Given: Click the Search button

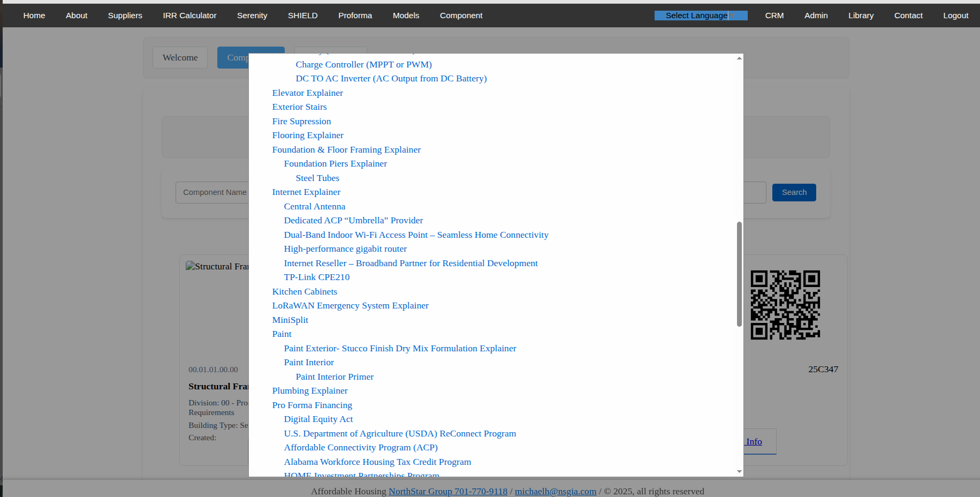Looking at the screenshot, I should (x=794, y=192).
